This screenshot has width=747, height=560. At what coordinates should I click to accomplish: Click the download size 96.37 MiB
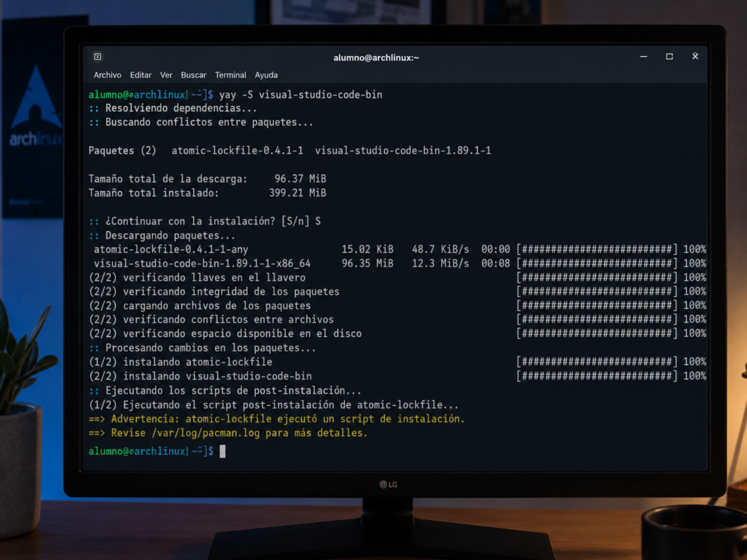(300, 178)
